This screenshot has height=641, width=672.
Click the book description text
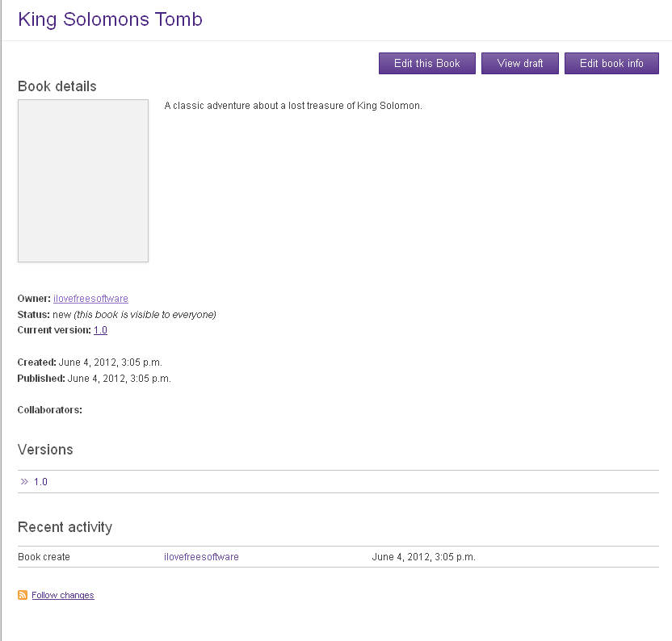pyautogui.click(x=293, y=106)
